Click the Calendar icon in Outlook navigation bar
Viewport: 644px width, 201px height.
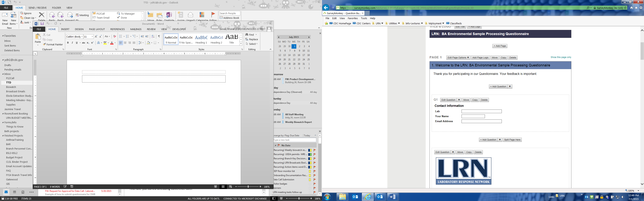[x=15, y=192]
